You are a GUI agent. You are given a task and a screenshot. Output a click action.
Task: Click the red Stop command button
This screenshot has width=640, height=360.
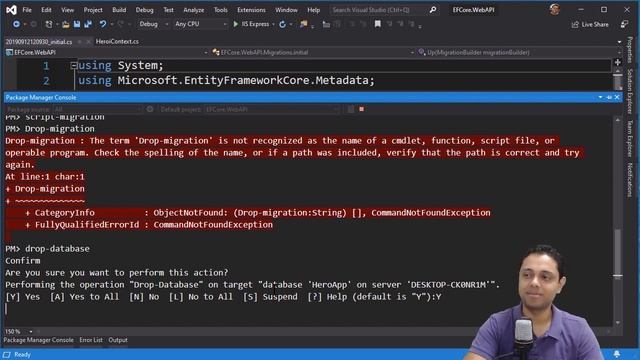pos(362,109)
